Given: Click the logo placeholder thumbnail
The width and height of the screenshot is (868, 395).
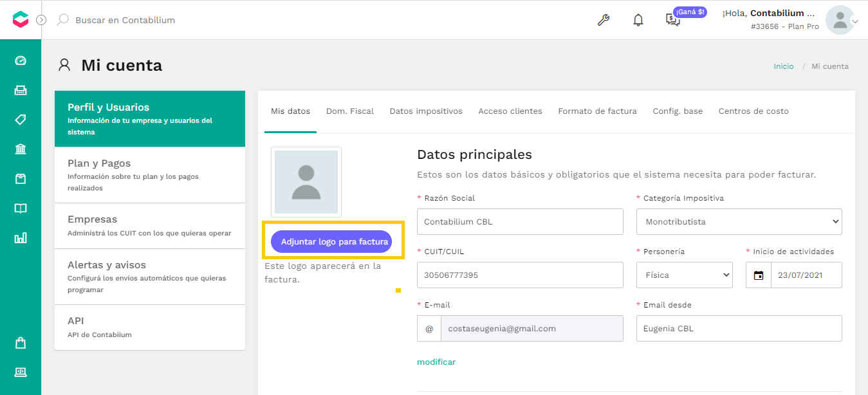Looking at the screenshot, I should pyautogui.click(x=306, y=182).
